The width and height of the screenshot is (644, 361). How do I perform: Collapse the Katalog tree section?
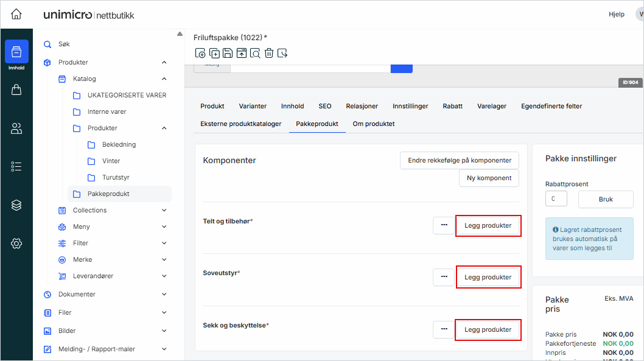164,79
